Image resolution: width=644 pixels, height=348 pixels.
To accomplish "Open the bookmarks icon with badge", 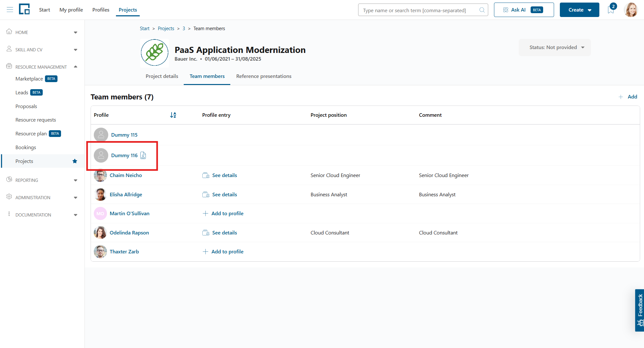I will 611,10.
